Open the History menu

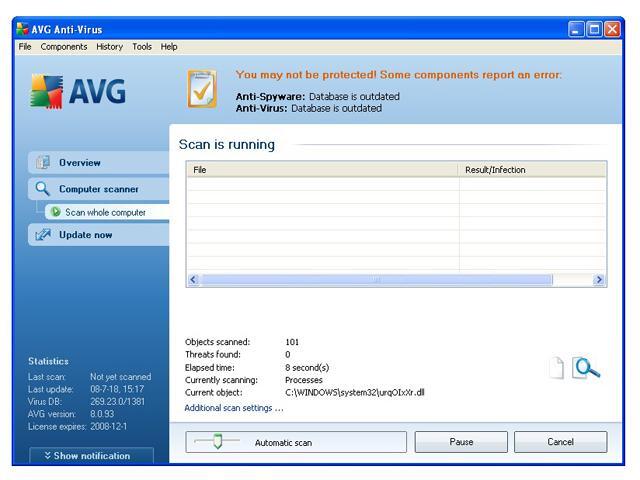point(109,47)
